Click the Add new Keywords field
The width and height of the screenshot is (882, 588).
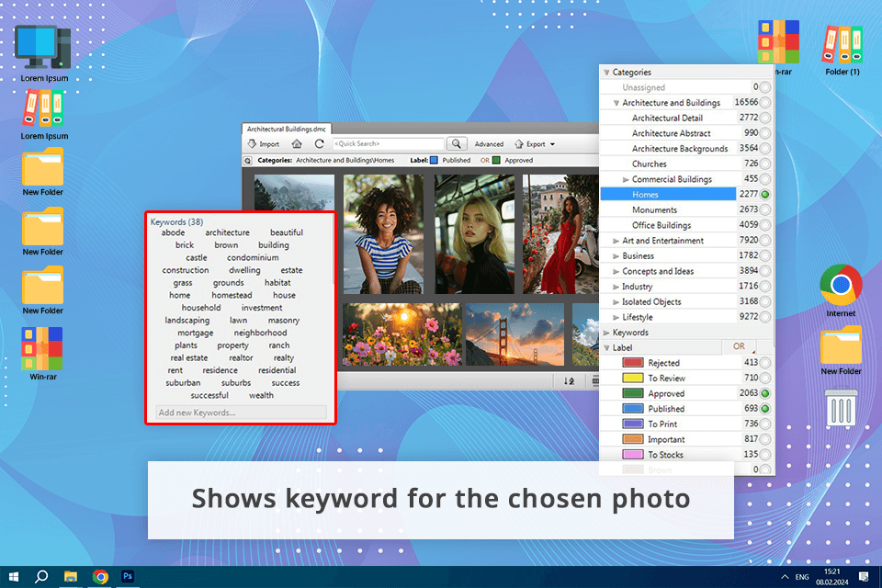click(x=241, y=413)
